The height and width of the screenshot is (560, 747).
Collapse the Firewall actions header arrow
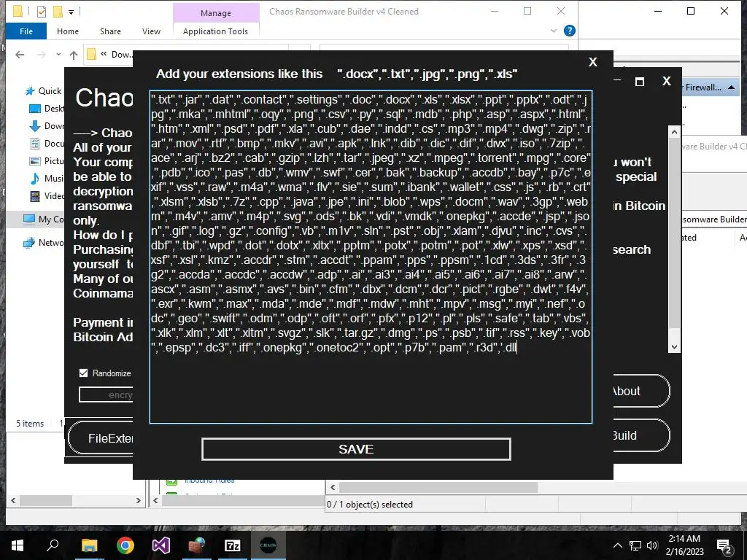pos(731,87)
